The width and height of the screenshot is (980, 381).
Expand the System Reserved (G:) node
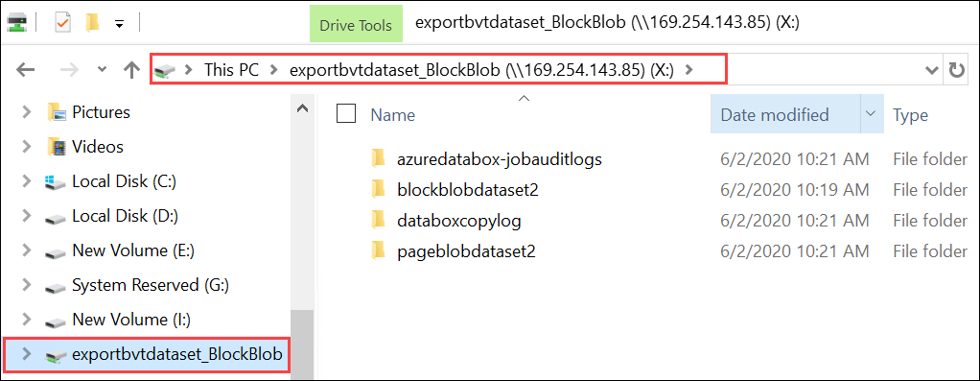[26, 285]
